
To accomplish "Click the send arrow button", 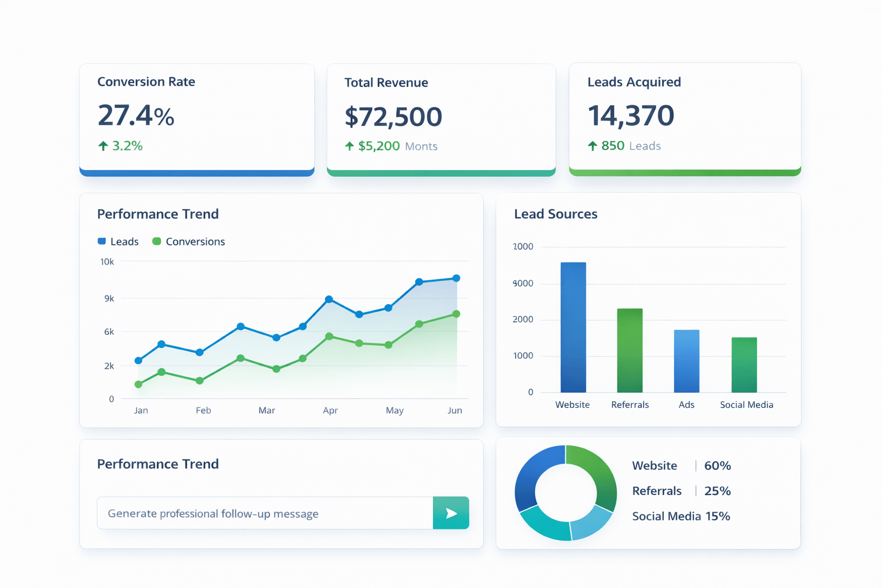I will coord(451,513).
